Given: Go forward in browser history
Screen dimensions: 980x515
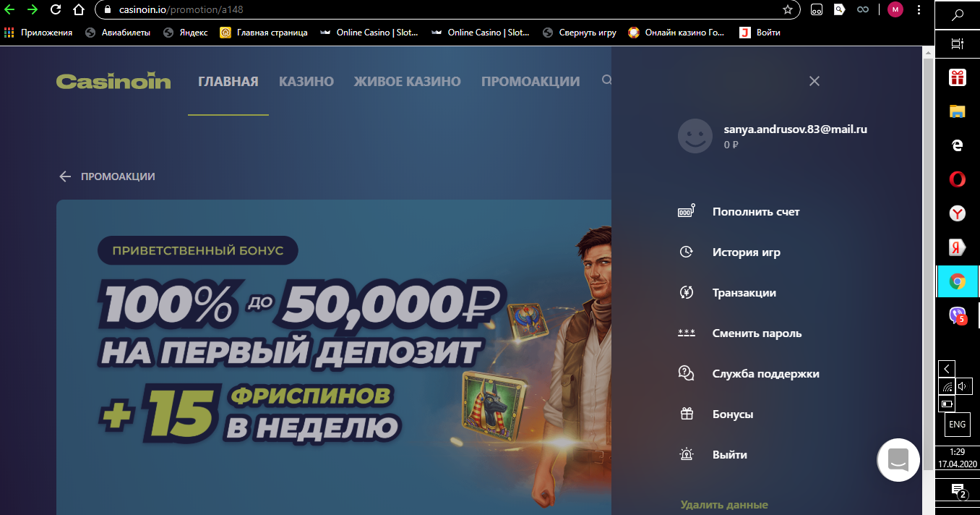Looking at the screenshot, I should 32,10.
